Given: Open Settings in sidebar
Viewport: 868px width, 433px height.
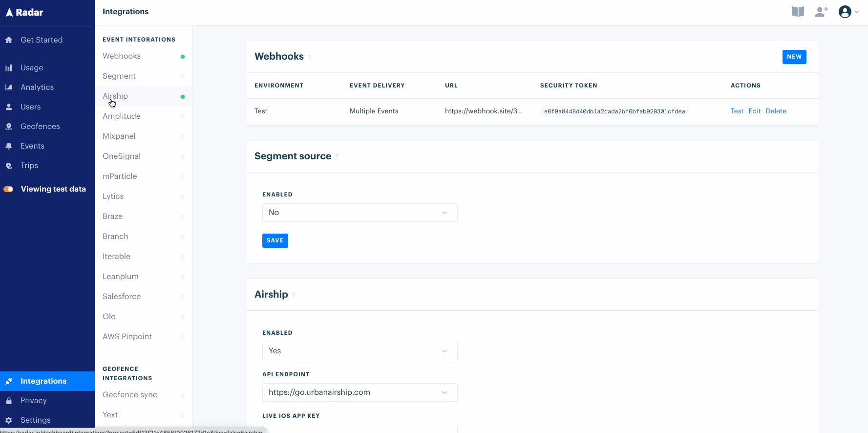Looking at the screenshot, I should (47, 420).
